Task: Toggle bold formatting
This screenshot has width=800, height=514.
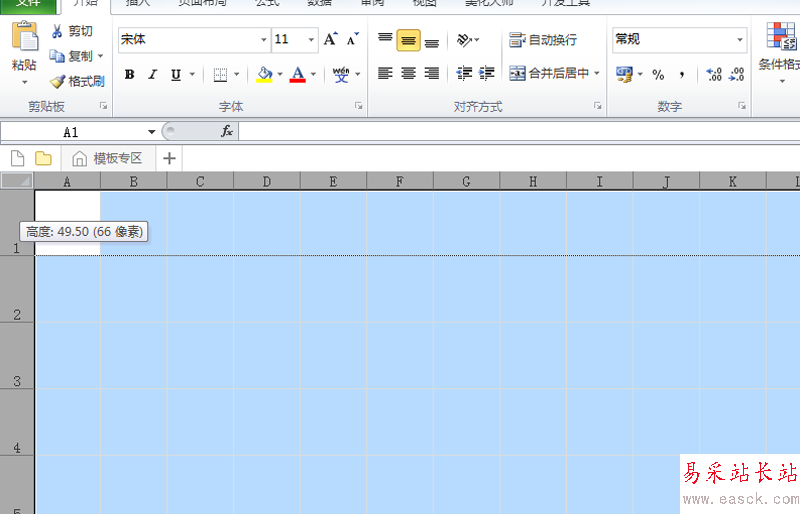Action: (130, 75)
